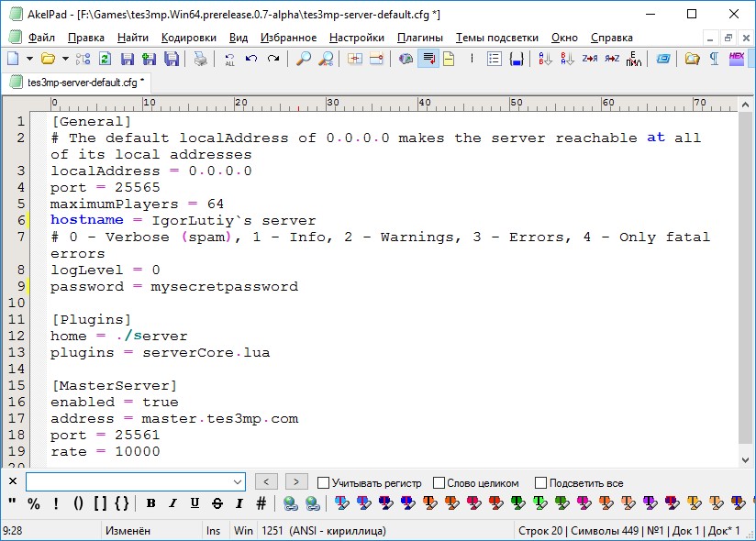Click the Undo ALL toolbar icon
This screenshot has width=756, height=541.
coord(229,59)
